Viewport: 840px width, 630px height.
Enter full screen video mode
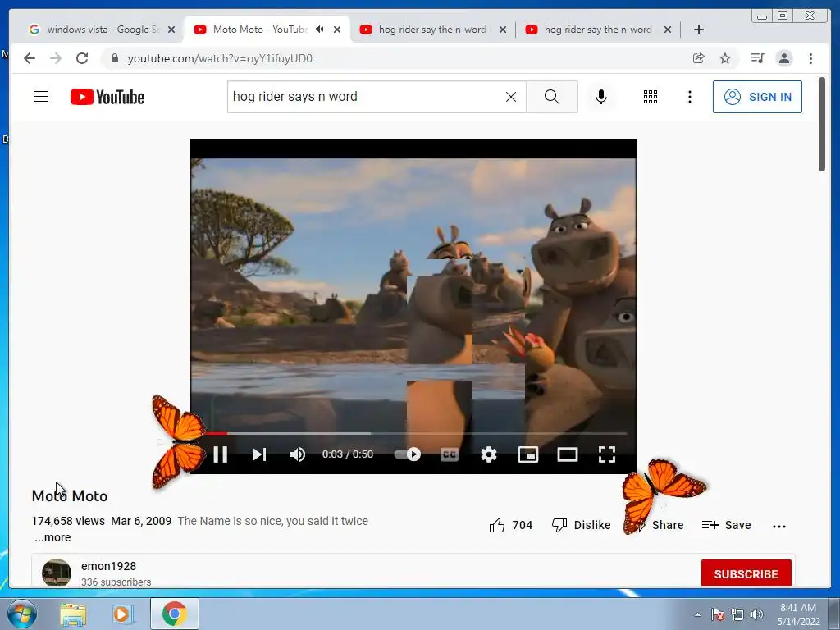tap(606, 454)
